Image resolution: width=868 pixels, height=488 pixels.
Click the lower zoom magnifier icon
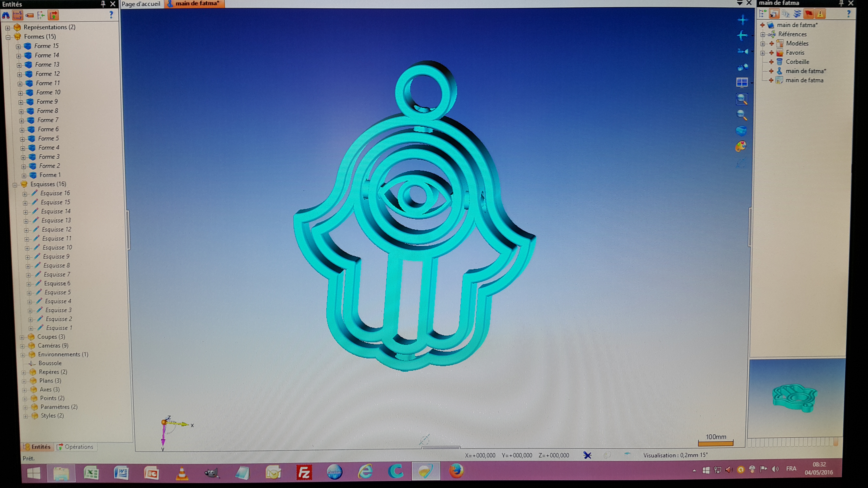(x=742, y=115)
